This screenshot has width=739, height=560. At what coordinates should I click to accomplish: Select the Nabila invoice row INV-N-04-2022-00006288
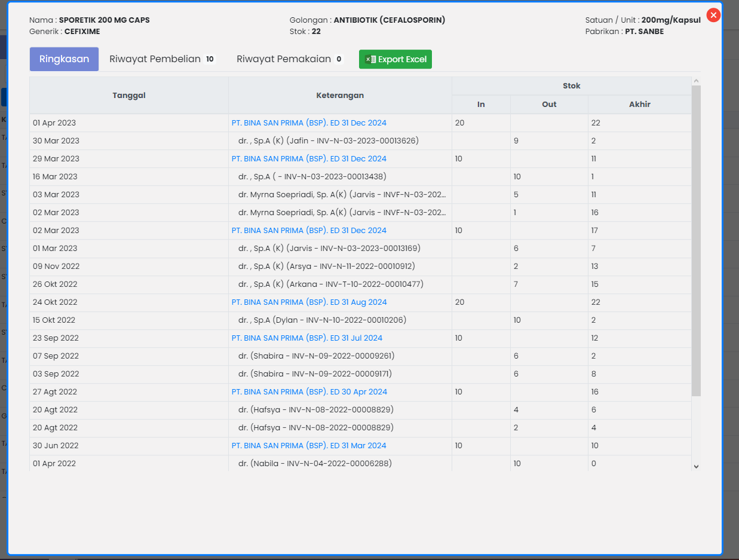pyautogui.click(x=315, y=464)
